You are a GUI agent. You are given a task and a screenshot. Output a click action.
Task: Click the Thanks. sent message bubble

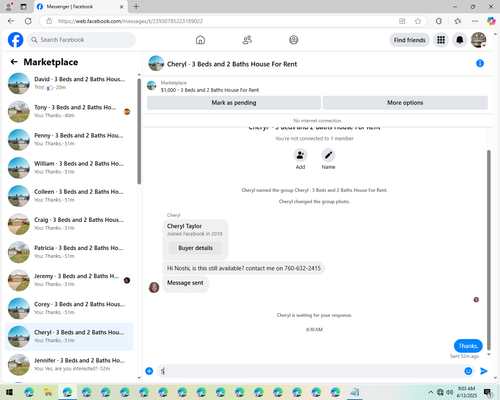[468, 346]
